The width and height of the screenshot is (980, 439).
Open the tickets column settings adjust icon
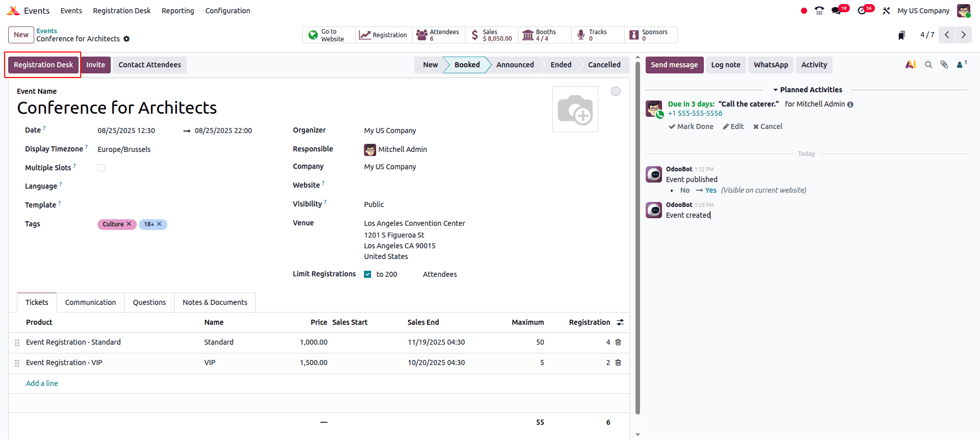620,322
